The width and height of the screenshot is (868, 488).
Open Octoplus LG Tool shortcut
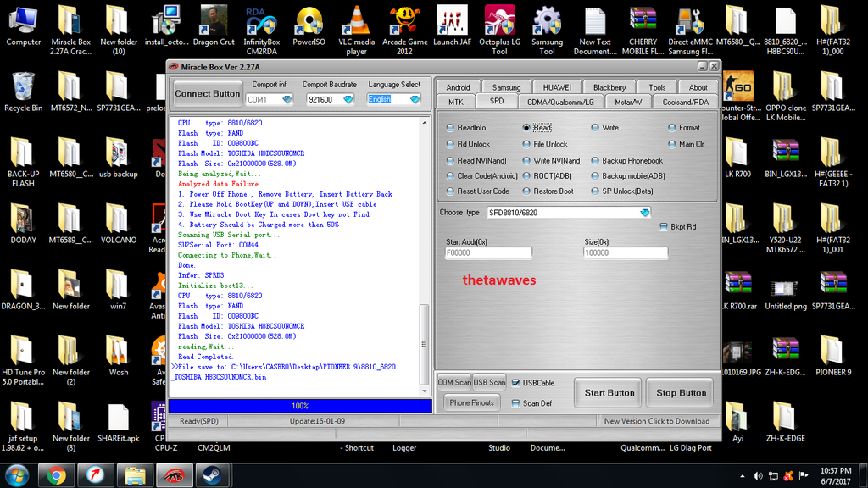pyautogui.click(x=500, y=30)
